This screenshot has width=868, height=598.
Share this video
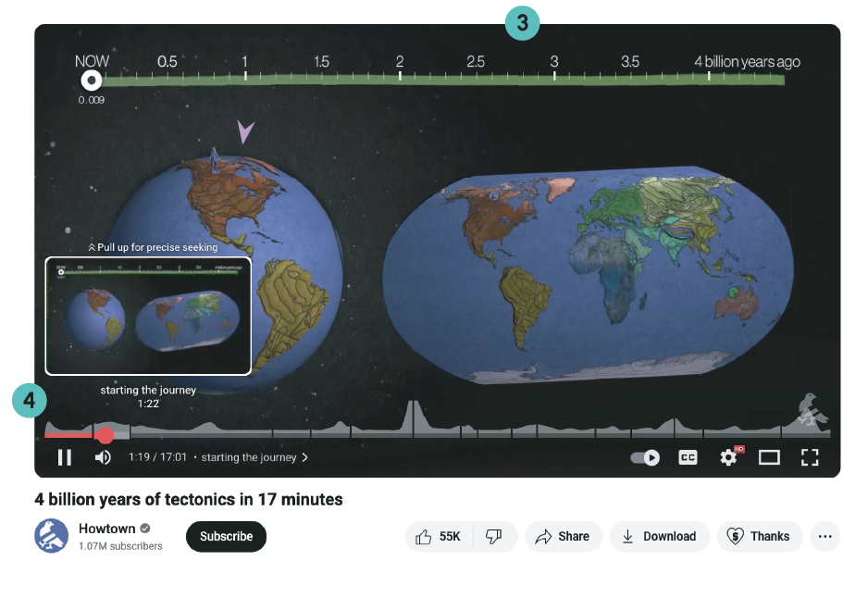tap(563, 537)
